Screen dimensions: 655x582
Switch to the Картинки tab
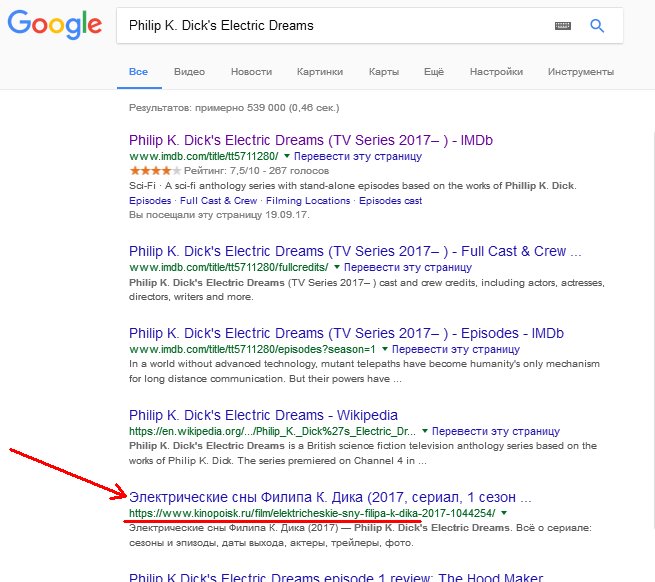coord(320,72)
